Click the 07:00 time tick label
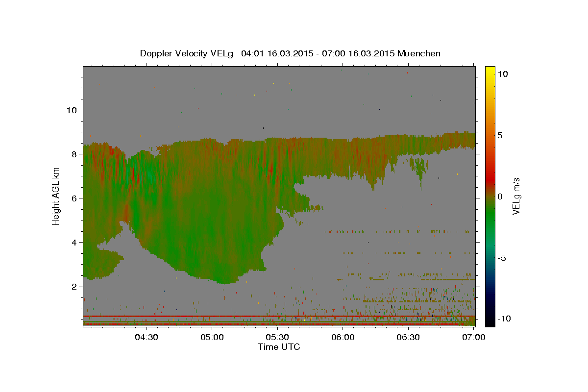 (x=474, y=337)
